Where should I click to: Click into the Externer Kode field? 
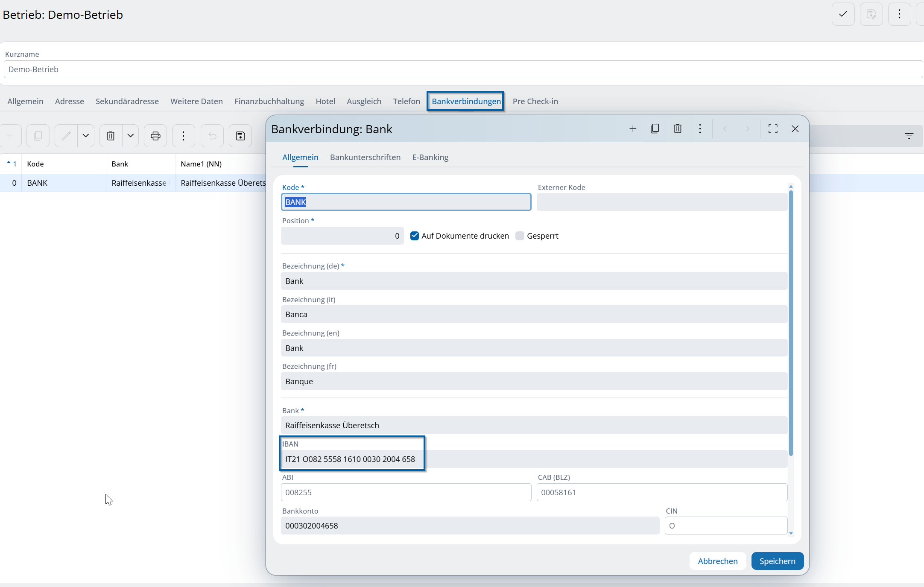point(661,202)
